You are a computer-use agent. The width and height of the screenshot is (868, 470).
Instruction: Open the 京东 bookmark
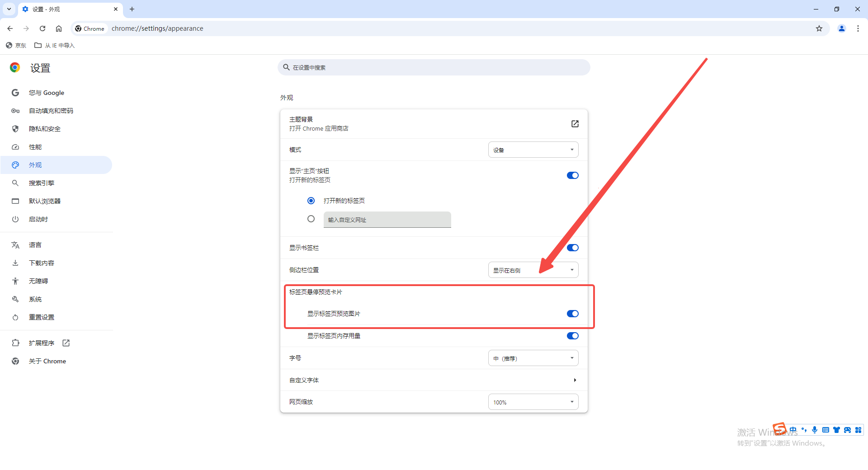coord(16,45)
